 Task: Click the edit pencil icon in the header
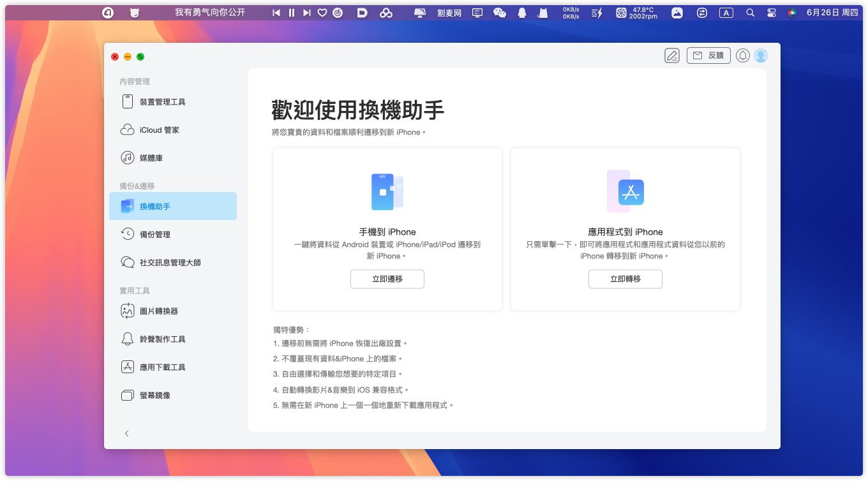point(672,56)
